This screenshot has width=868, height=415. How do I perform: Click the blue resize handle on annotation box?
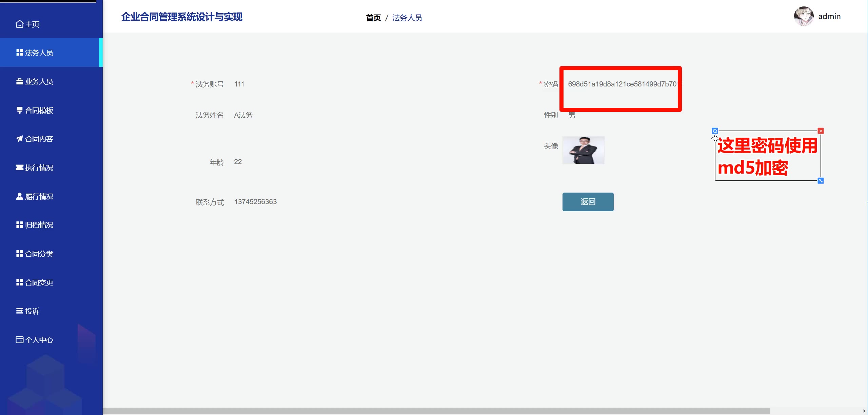821,181
